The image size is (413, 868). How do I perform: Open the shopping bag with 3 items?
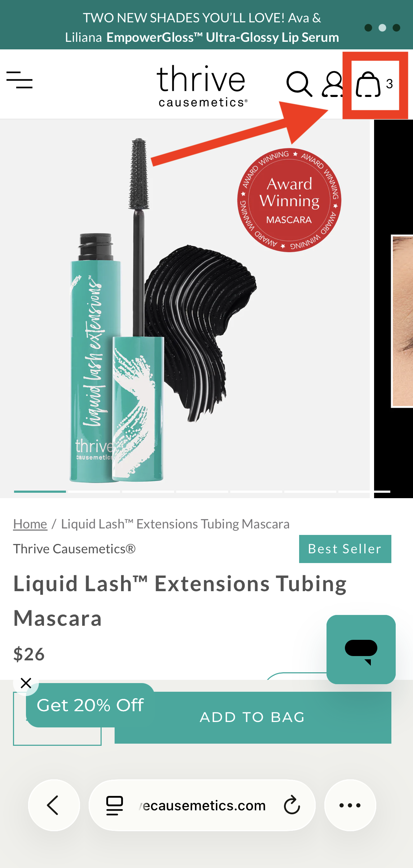pos(375,84)
